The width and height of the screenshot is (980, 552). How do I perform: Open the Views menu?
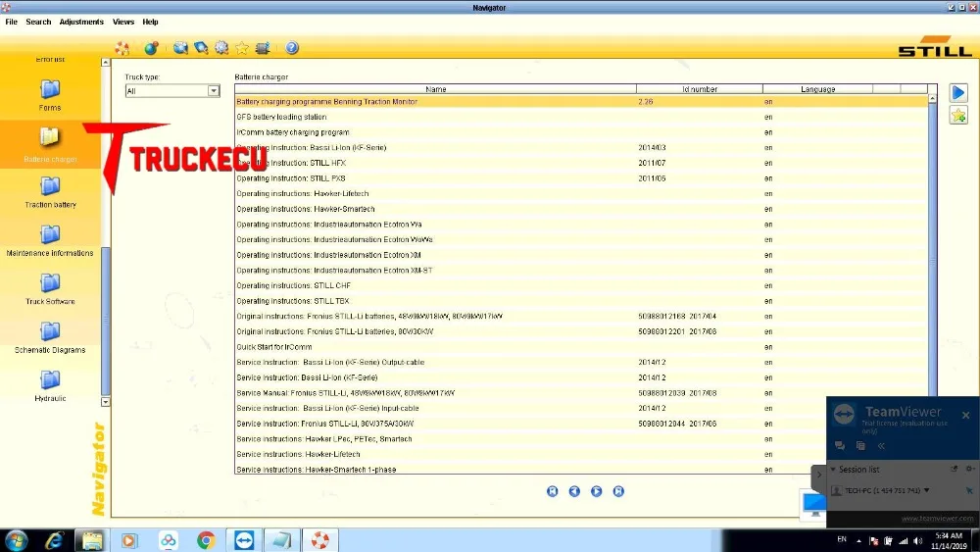[x=123, y=22]
